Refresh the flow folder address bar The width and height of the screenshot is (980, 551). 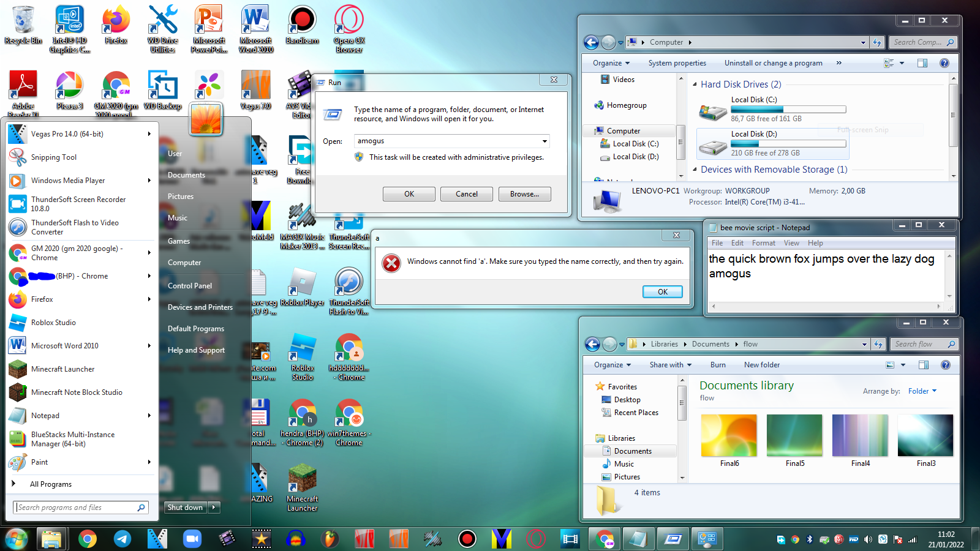click(x=878, y=344)
